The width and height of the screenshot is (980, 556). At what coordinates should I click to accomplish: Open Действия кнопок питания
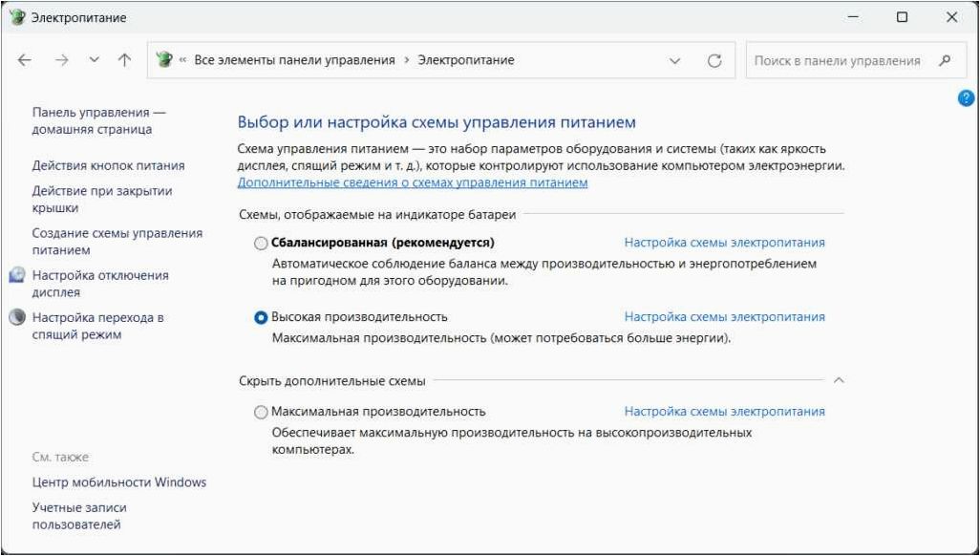[108, 165]
